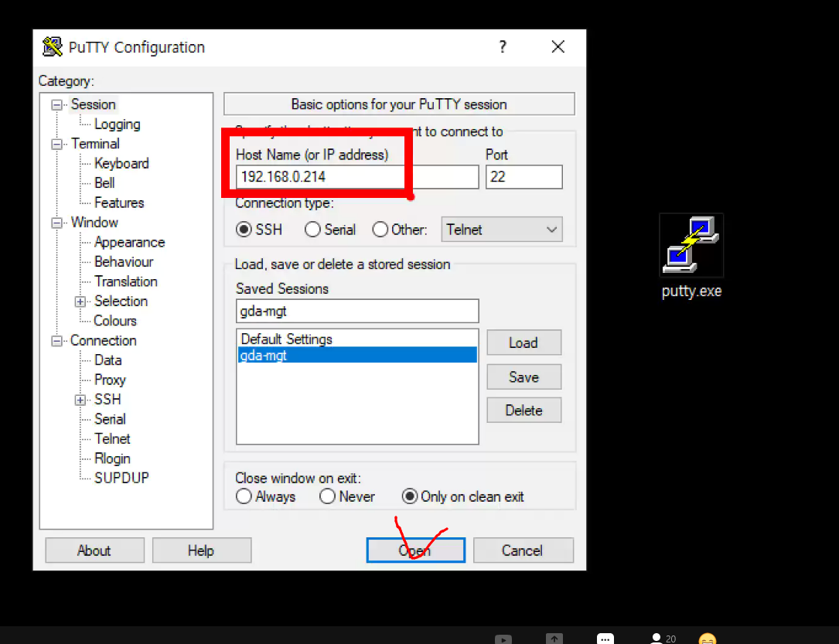Choose Only on clean exit radio option
Screen dimensions: 839x644
(410, 496)
